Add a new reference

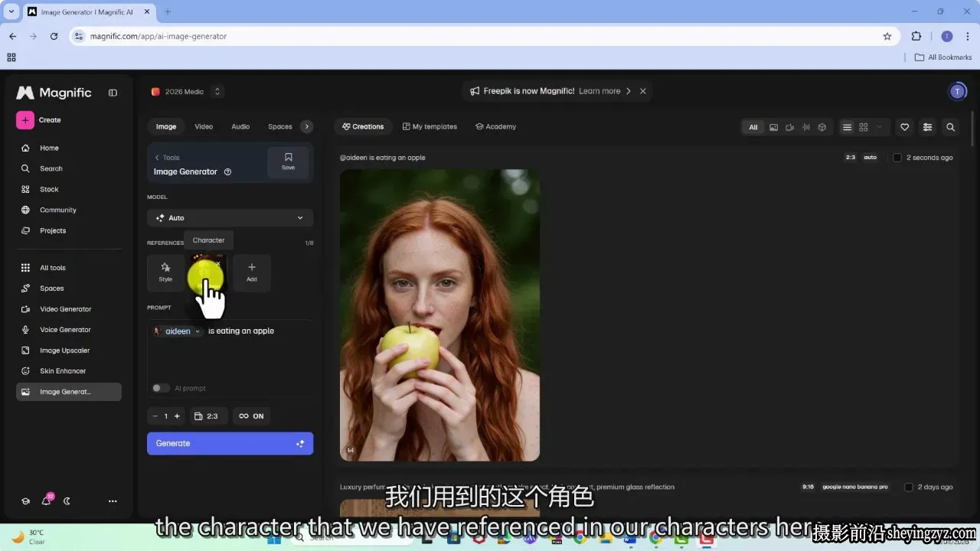pos(252,272)
